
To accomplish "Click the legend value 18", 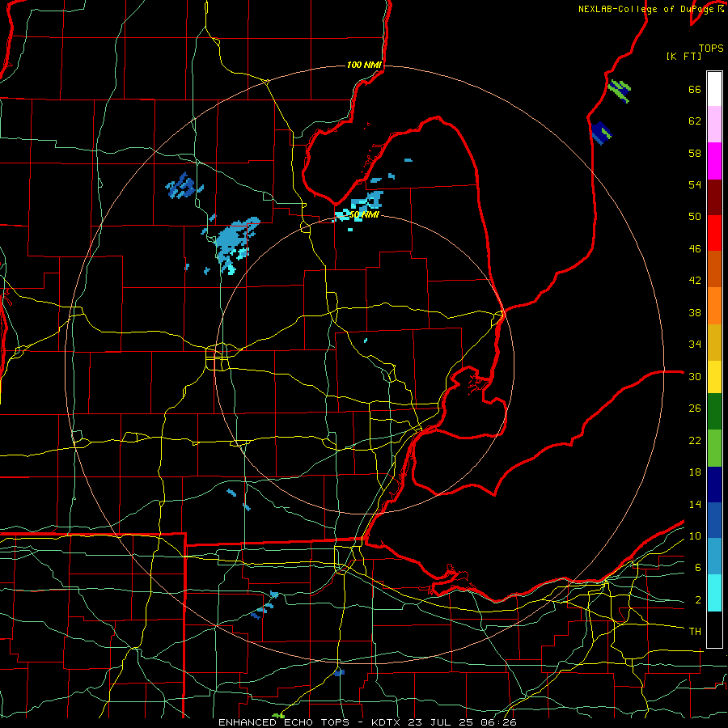I will tap(695, 472).
